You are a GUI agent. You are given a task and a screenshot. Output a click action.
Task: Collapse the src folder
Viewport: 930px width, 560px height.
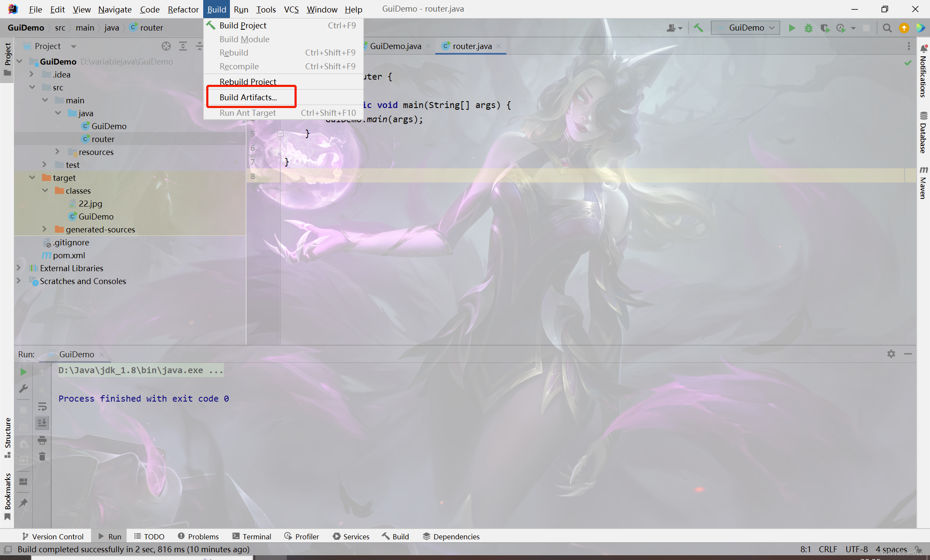(x=31, y=87)
